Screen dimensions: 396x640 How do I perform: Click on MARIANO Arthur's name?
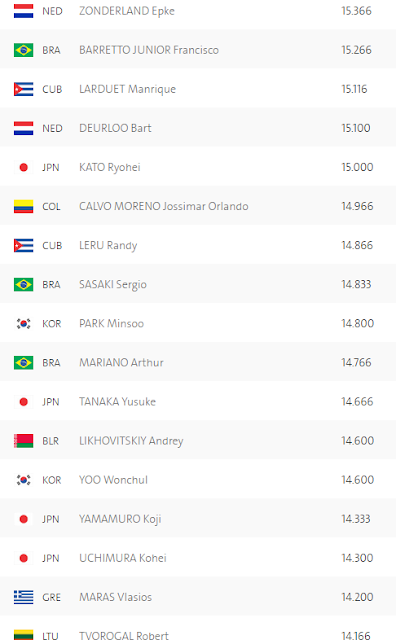click(121, 362)
